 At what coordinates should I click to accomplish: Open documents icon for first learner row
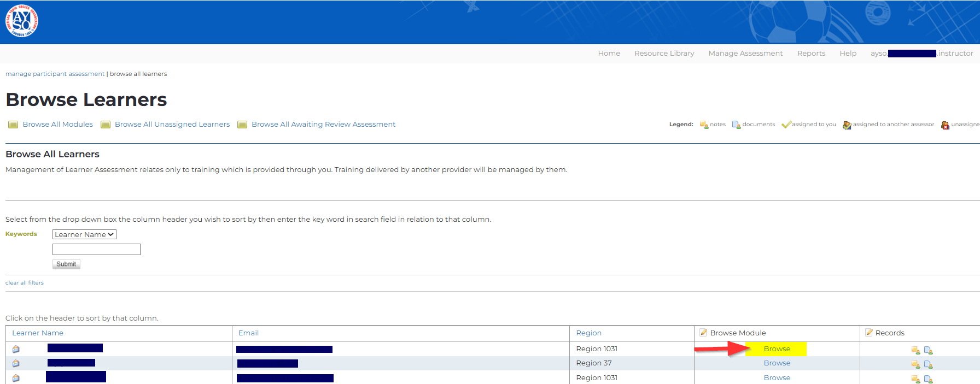[x=928, y=350]
